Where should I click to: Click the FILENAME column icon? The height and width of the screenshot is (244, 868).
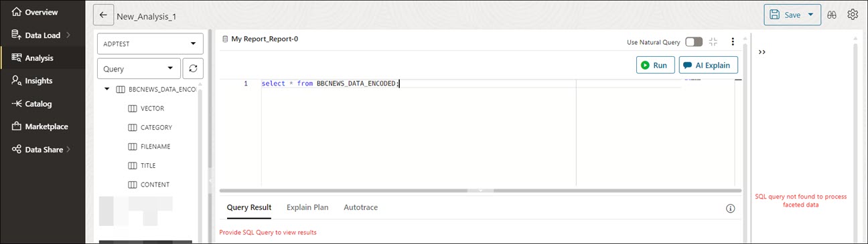[132, 146]
